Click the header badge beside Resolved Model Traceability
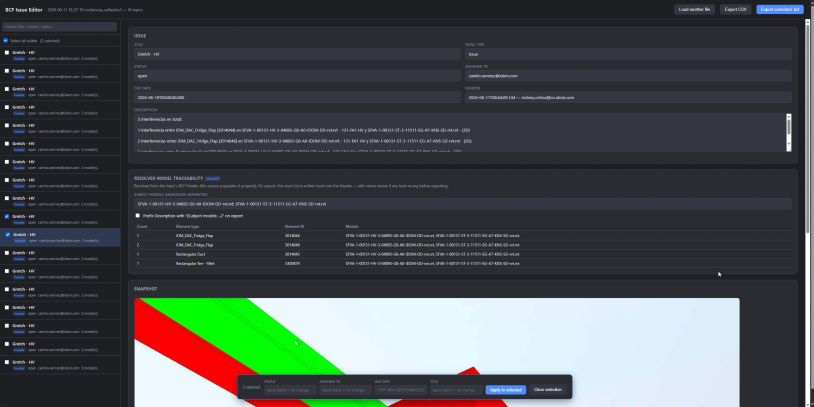The image size is (814, 407). [x=212, y=179]
